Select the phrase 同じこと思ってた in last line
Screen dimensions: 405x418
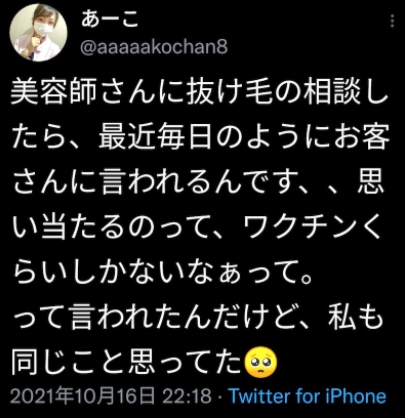click(x=127, y=363)
